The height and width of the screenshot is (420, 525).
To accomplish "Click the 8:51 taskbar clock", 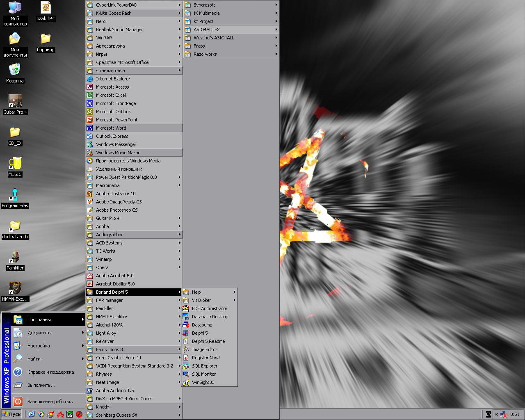I will tap(515, 414).
